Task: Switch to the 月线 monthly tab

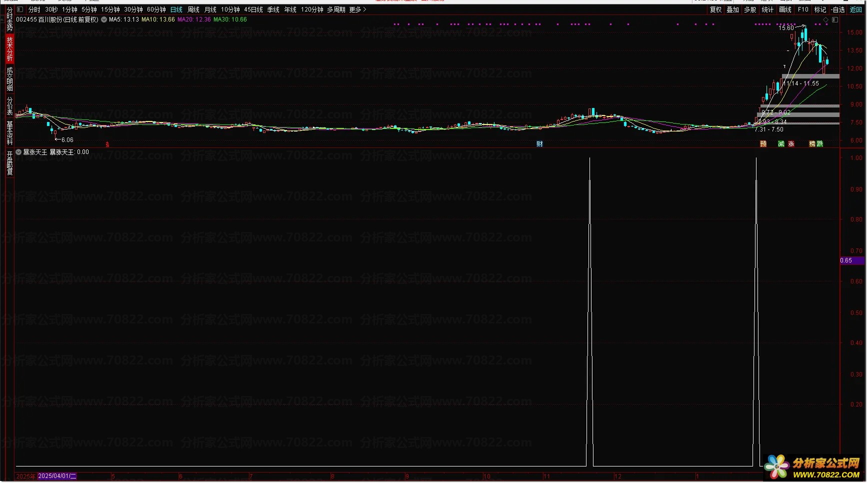Action: coord(210,9)
